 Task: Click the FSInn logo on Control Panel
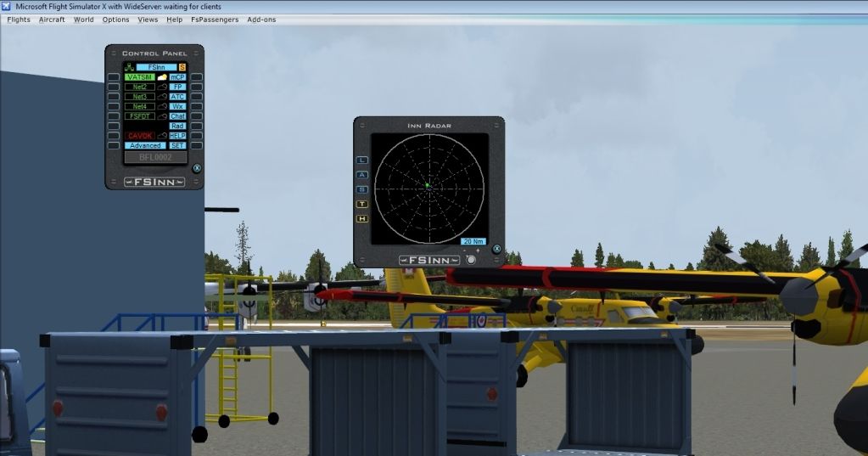[x=154, y=182]
